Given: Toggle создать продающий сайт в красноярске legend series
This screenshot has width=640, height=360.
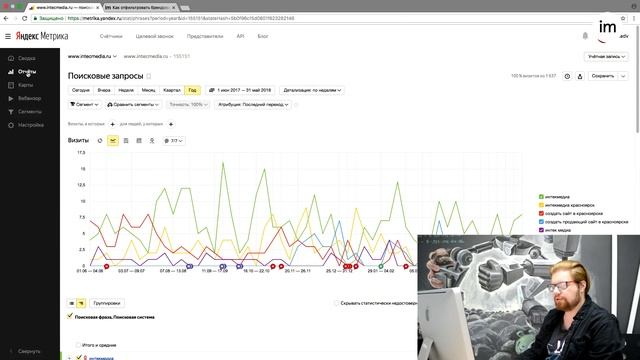Looking at the screenshot, I should point(584,222).
